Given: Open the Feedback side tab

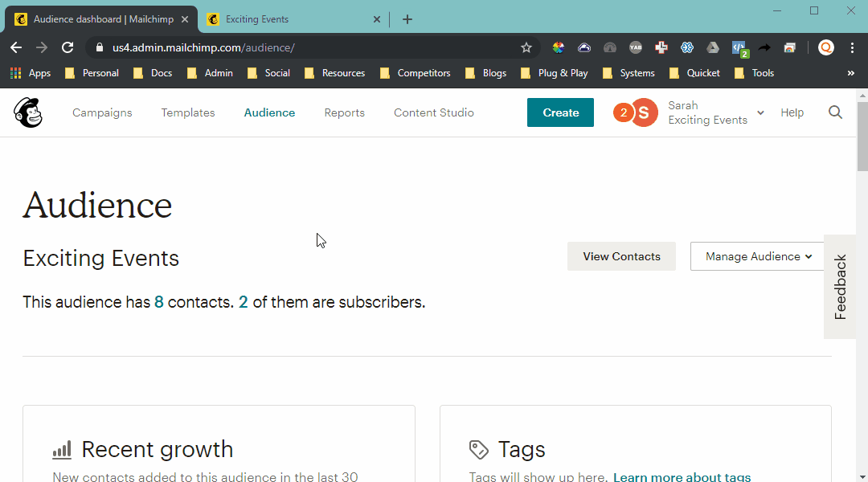Looking at the screenshot, I should point(840,287).
